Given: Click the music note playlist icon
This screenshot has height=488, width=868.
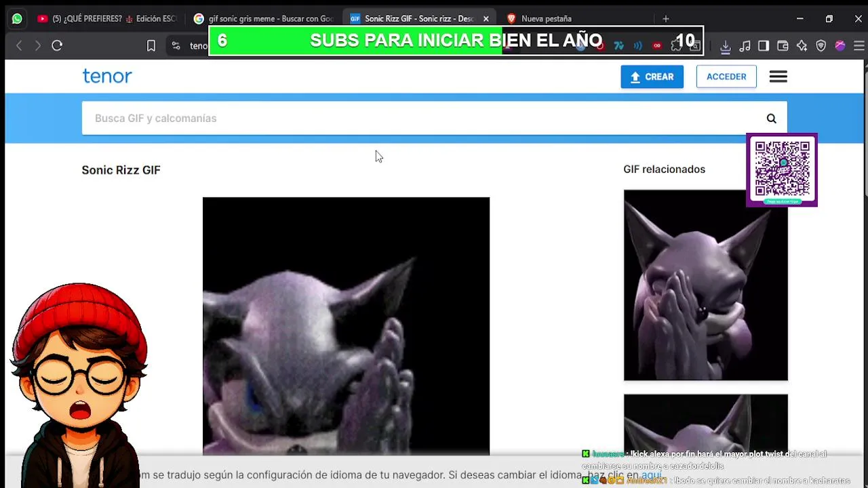Looking at the screenshot, I should pyautogui.click(x=745, y=45).
